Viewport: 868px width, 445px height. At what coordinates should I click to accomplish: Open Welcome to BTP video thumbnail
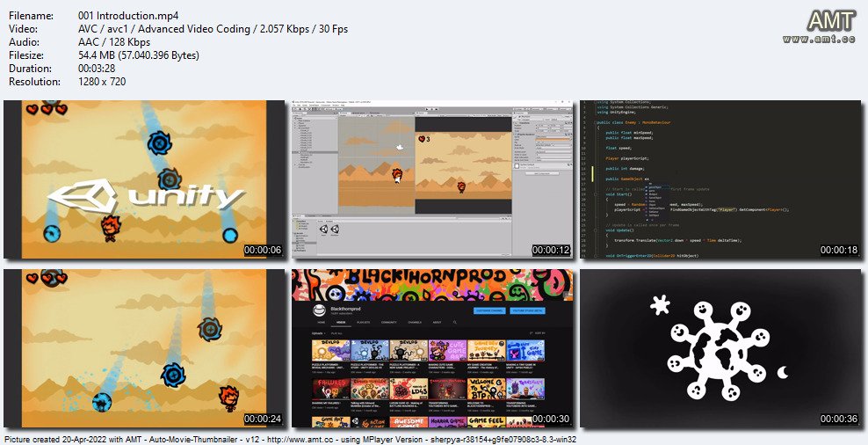[x=487, y=389]
